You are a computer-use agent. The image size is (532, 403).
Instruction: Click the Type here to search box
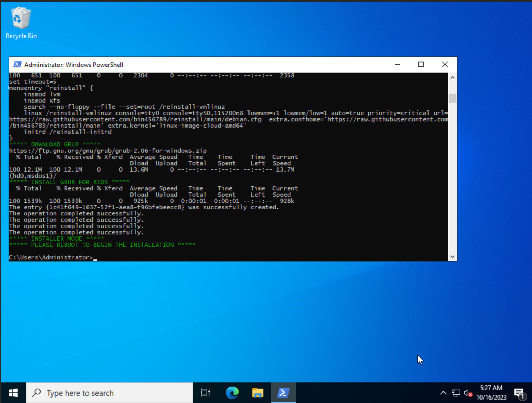point(109,393)
